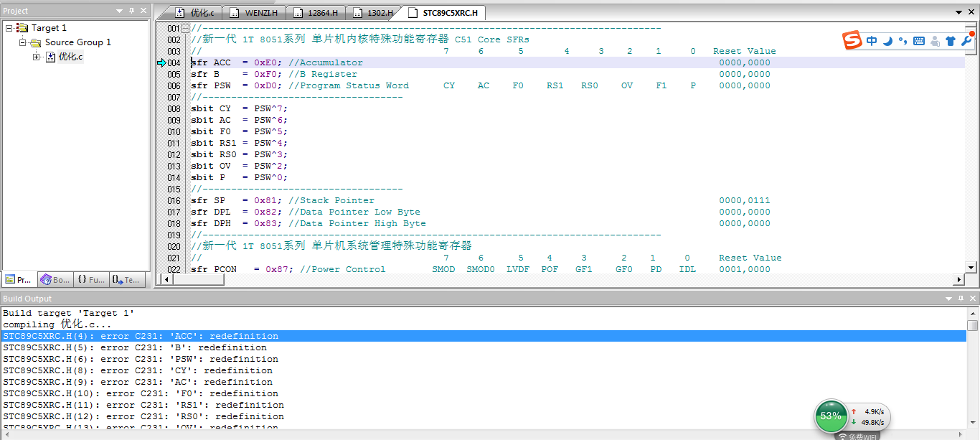980x440 pixels.
Task: Open Project panel dropdown menu arrow
Action: [x=119, y=11]
